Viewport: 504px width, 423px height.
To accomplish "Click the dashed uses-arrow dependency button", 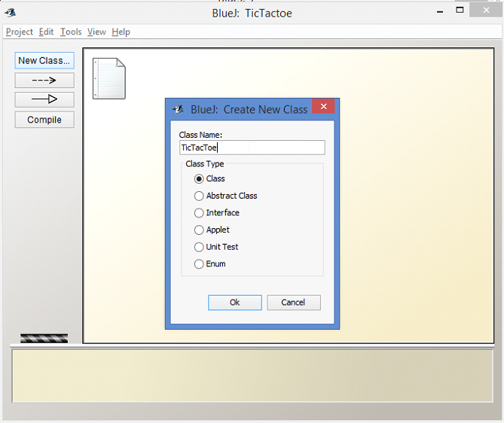I will tap(44, 81).
